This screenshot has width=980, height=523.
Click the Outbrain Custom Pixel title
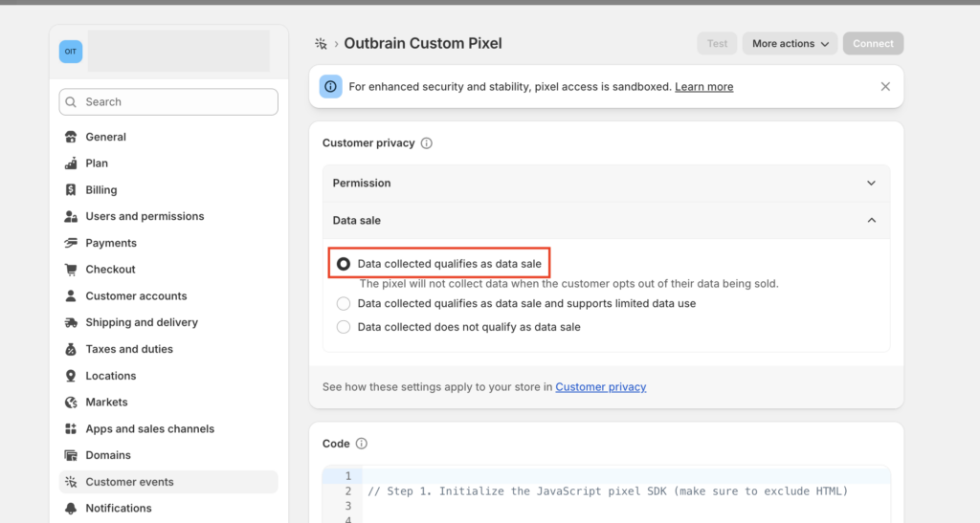422,44
